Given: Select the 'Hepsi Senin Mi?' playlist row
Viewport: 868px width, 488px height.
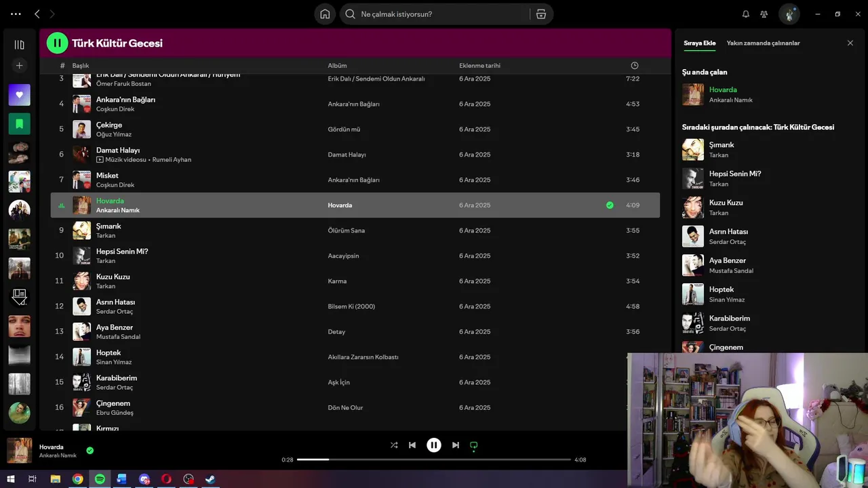Looking at the screenshot, I should click(355, 256).
